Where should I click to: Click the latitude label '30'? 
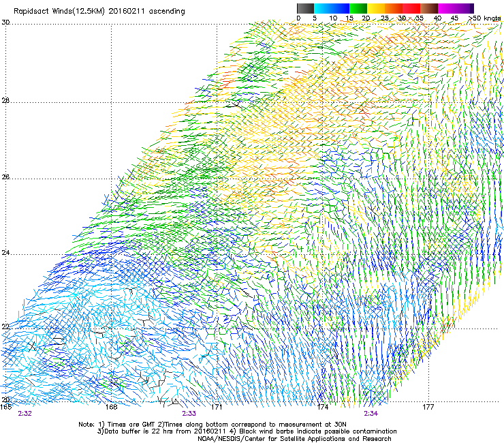click(5, 22)
